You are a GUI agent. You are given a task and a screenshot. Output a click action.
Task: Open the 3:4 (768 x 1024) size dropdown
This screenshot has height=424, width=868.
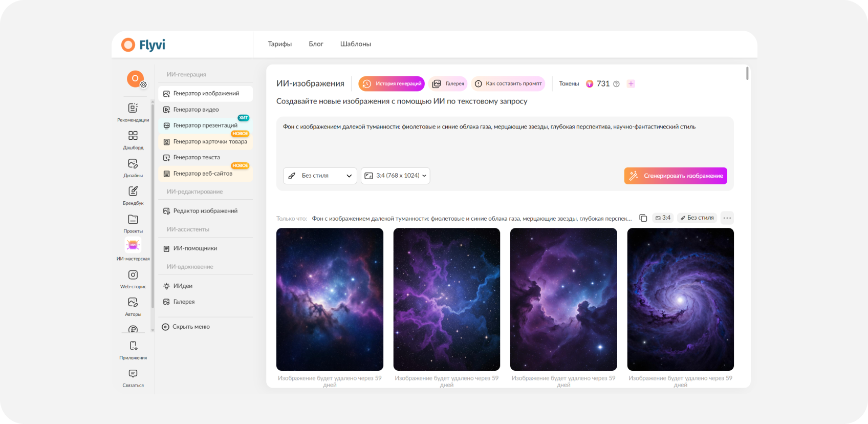[395, 176]
